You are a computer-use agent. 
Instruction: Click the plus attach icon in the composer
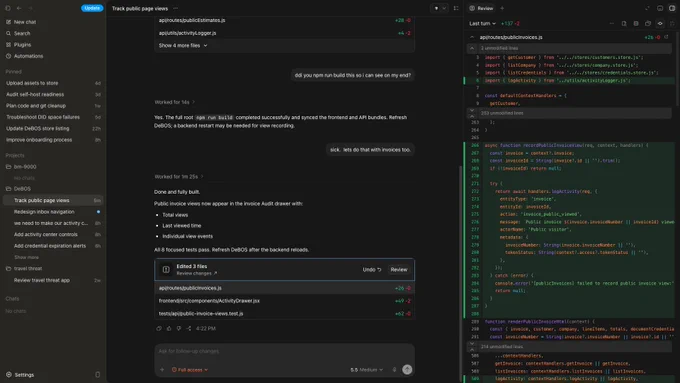(x=162, y=370)
